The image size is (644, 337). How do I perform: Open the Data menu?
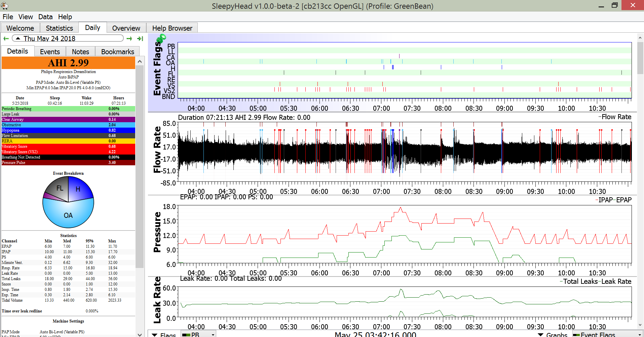[45, 17]
